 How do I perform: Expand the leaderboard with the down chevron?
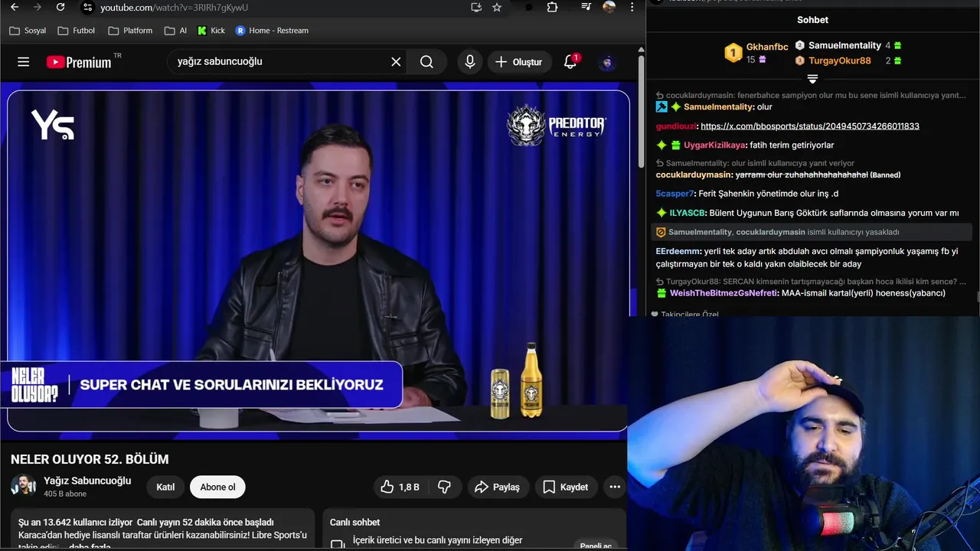click(x=812, y=79)
